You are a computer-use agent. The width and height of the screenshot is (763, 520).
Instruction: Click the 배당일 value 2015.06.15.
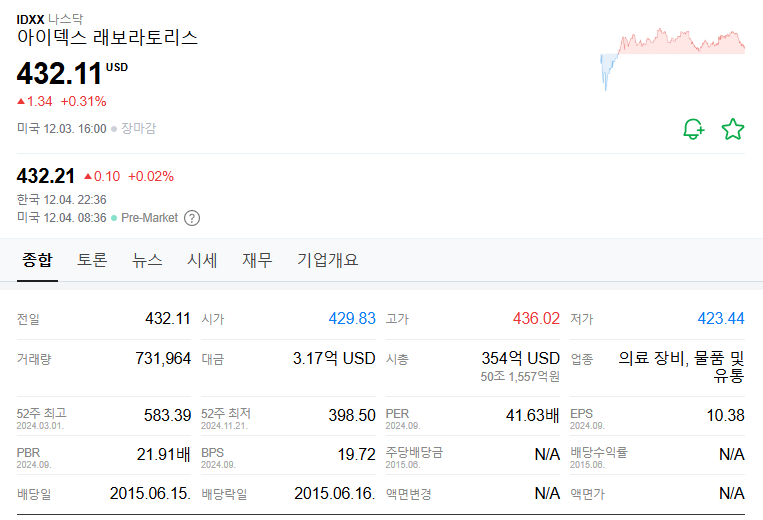[150, 493]
